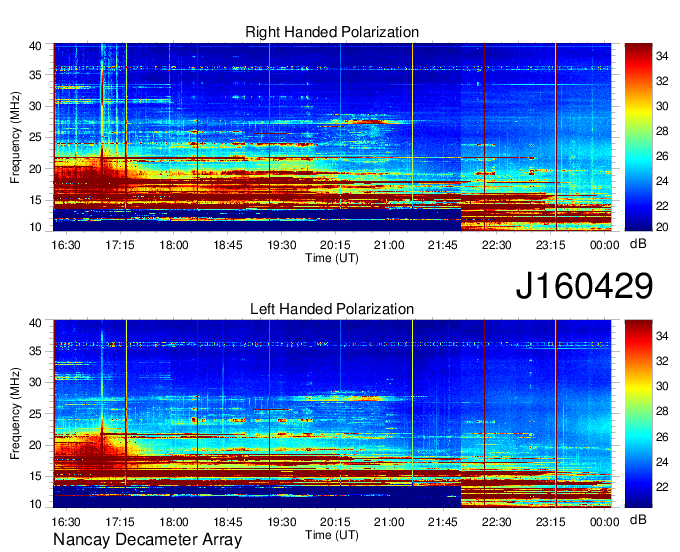Click the 22 dB mark on Left Handed color bar
The height and width of the screenshot is (552, 680).
pos(662,487)
